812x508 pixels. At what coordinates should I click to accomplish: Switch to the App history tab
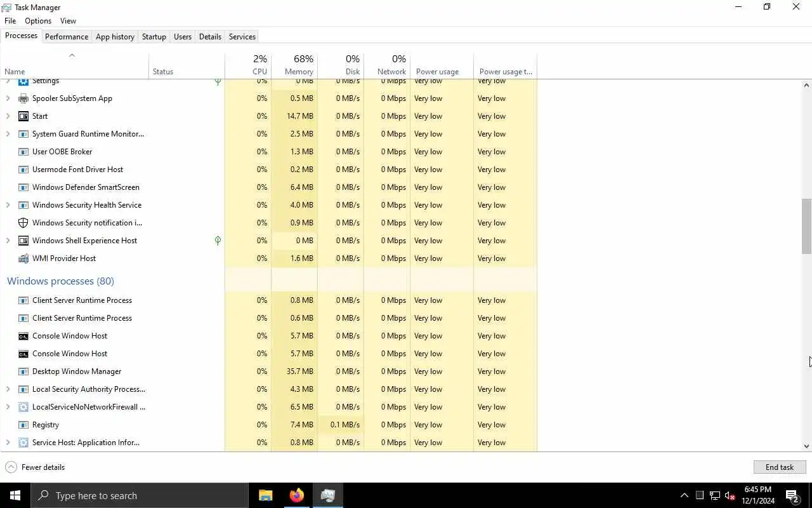[115, 37]
